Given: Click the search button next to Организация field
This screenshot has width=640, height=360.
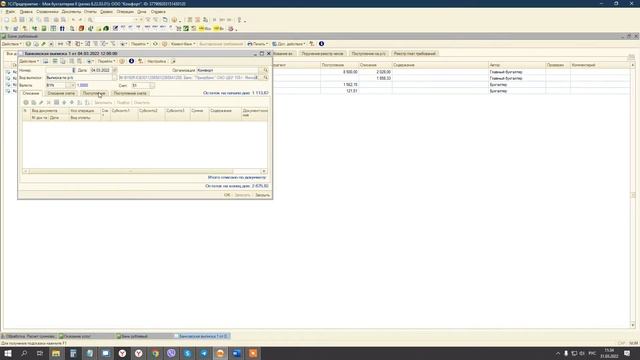Looking at the screenshot, I should pos(266,70).
